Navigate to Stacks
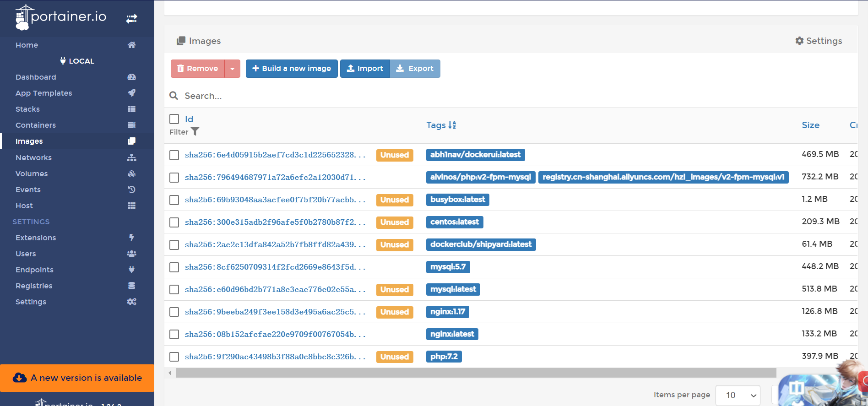868x406 pixels. point(27,109)
